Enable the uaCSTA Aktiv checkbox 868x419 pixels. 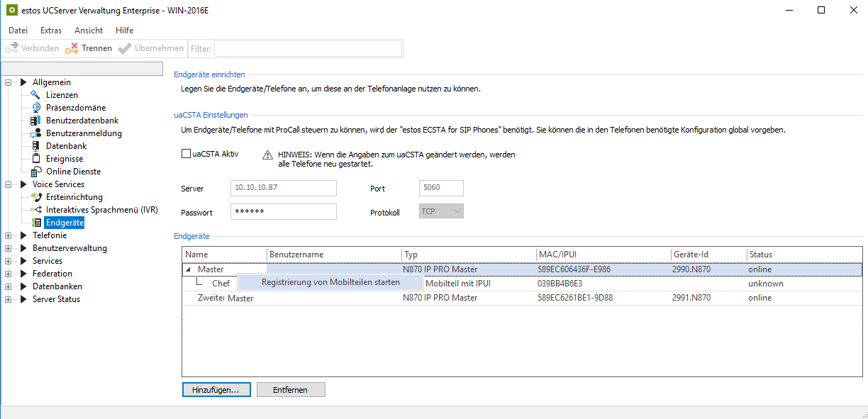(x=187, y=153)
